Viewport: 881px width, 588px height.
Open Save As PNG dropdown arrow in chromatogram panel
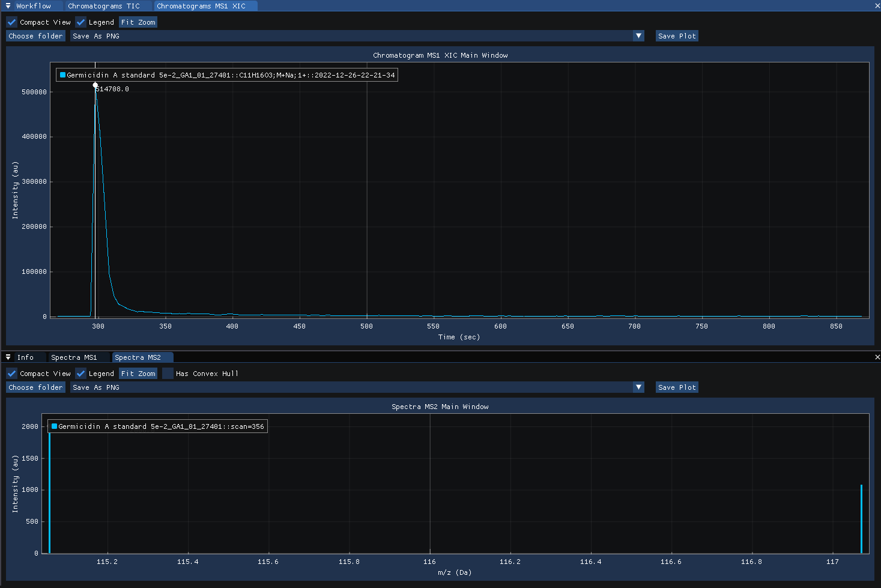[x=639, y=36]
